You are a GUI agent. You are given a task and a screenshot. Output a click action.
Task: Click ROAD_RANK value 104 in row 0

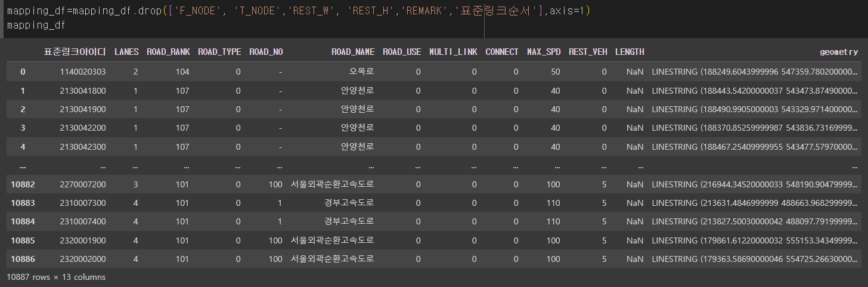[x=182, y=72]
